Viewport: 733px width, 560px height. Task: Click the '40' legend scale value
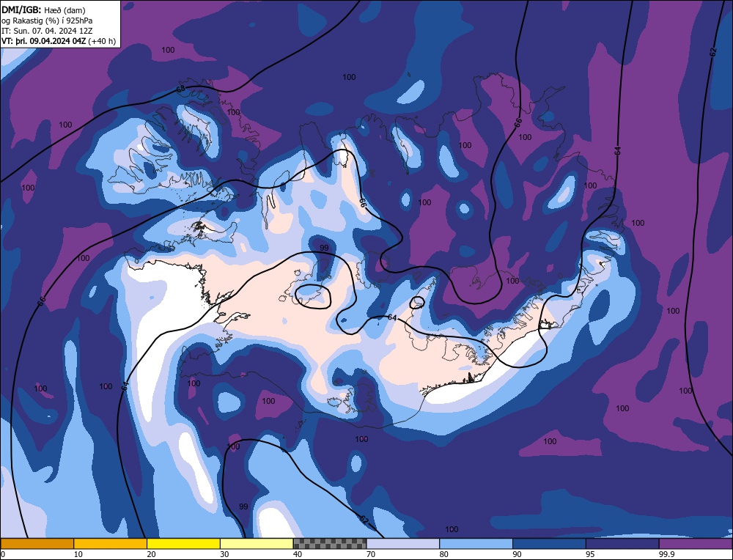coord(298,554)
